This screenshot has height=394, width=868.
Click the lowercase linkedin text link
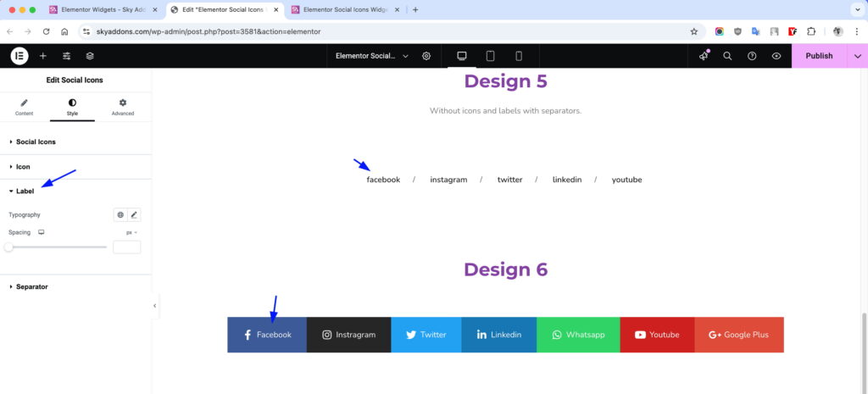(567, 180)
